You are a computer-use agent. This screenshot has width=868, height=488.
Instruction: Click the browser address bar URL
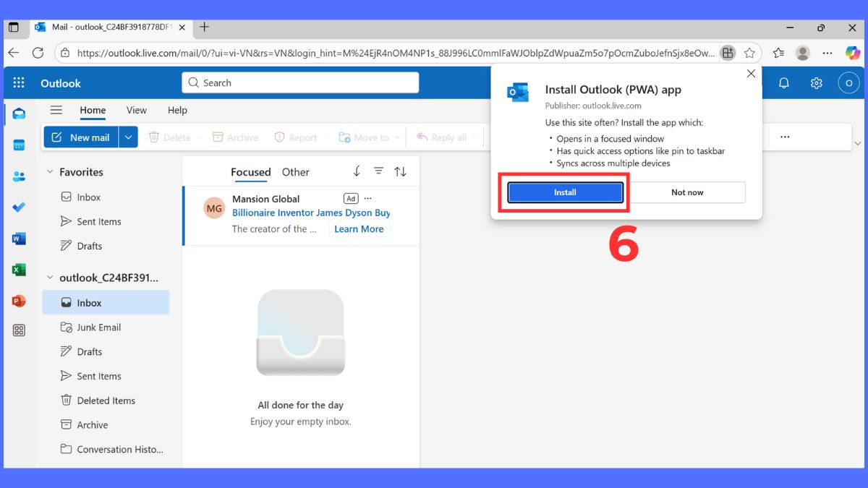point(396,53)
